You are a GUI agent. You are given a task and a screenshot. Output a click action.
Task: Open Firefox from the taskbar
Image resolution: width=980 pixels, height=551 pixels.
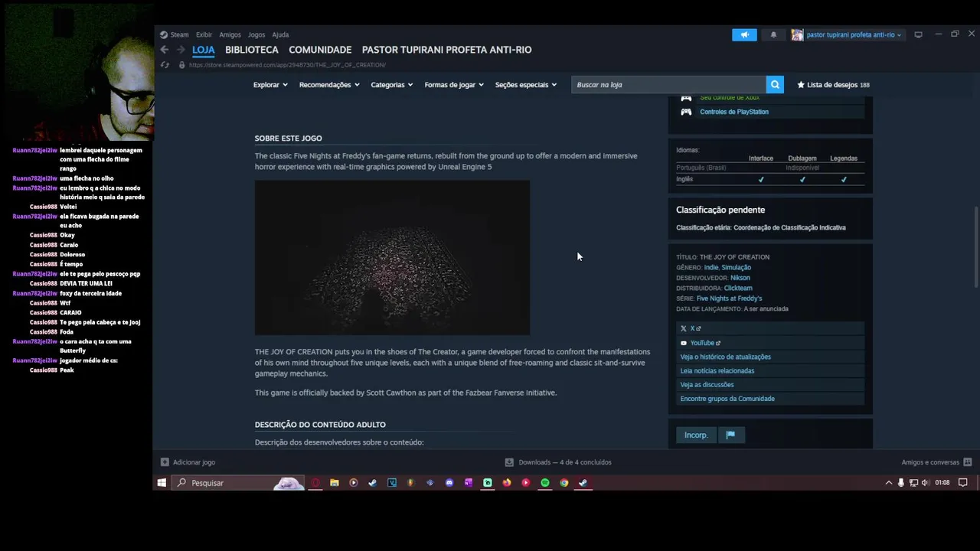(x=507, y=483)
